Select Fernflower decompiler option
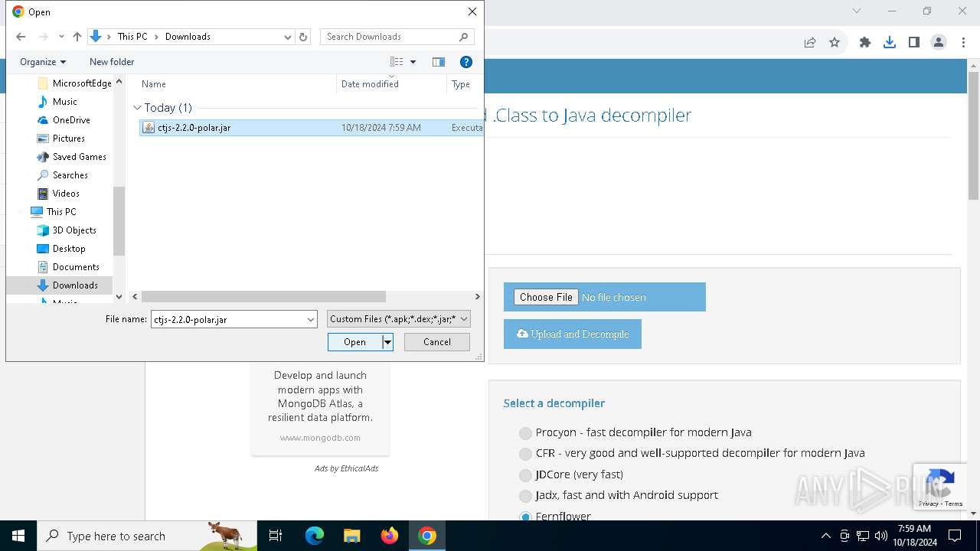The width and height of the screenshot is (980, 551). pyautogui.click(x=525, y=517)
